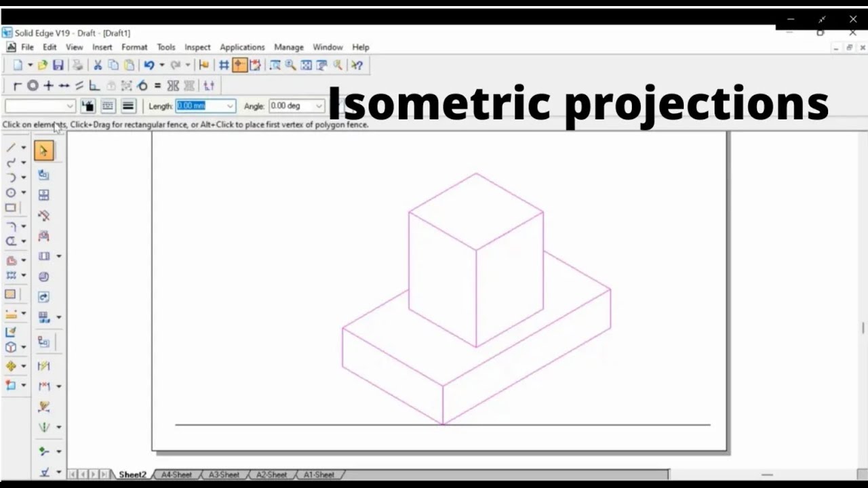Select the Arc drawing tool

coord(10,178)
